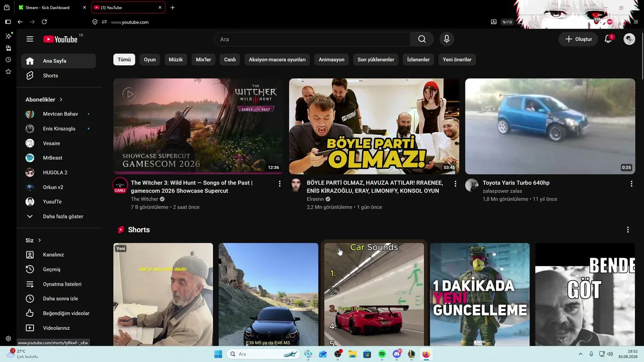Select the İzlenenler filter chip
The width and height of the screenshot is (644, 362).
[419, 60]
